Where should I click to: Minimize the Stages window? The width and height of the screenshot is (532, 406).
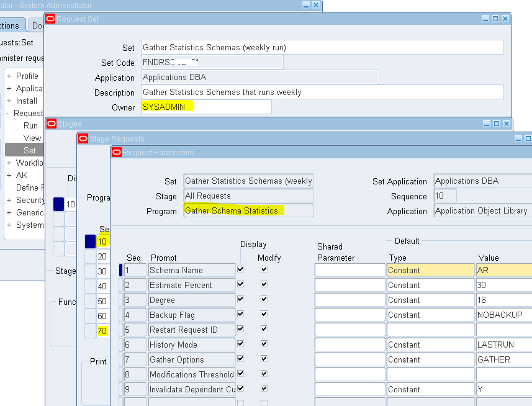[487, 124]
